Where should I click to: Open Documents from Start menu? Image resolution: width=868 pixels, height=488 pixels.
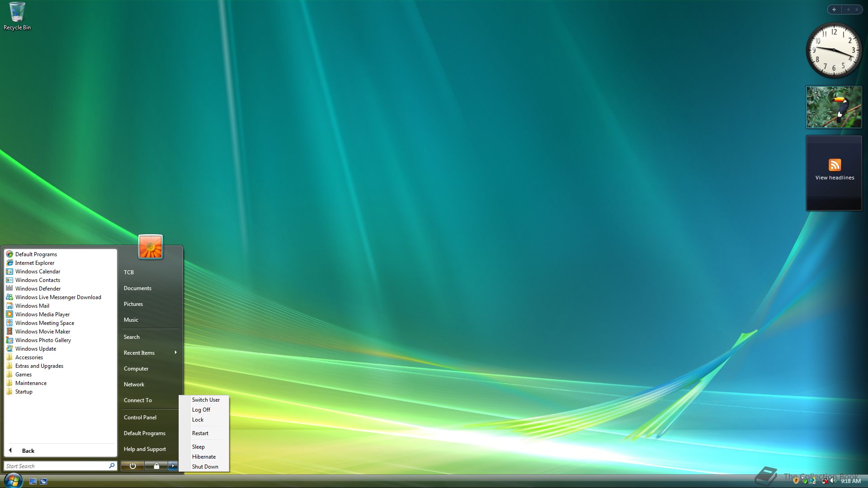pyautogui.click(x=137, y=288)
